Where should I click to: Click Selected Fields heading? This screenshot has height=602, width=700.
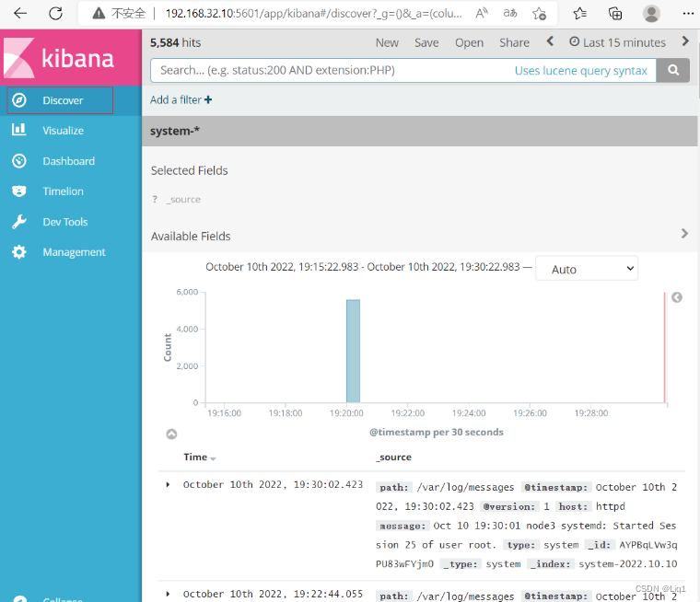click(x=190, y=170)
